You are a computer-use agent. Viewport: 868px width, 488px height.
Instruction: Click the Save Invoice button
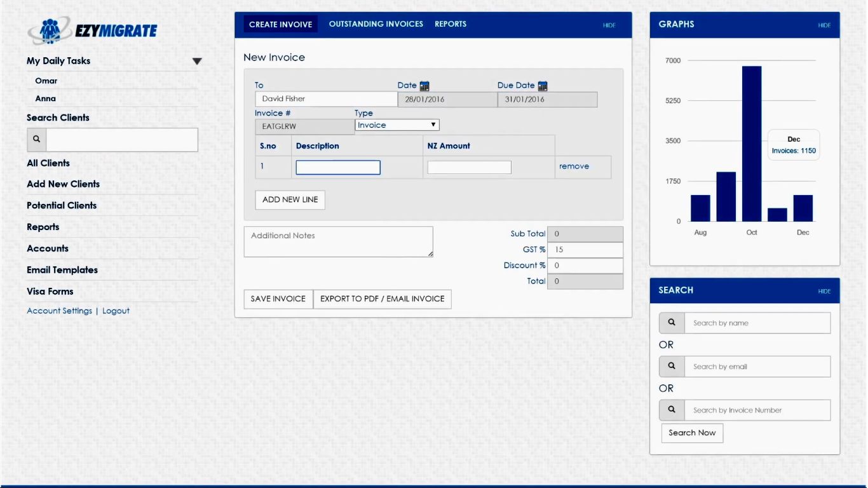click(x=278, y=299)
